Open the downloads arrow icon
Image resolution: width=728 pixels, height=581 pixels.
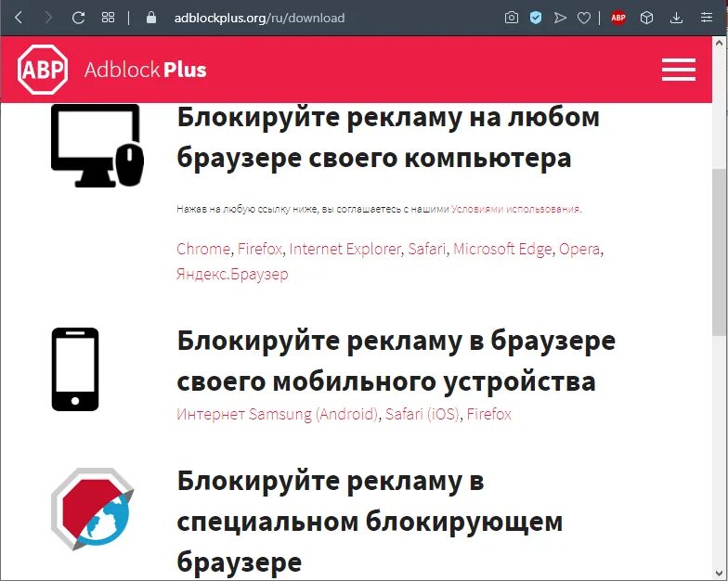pos(676,18)
